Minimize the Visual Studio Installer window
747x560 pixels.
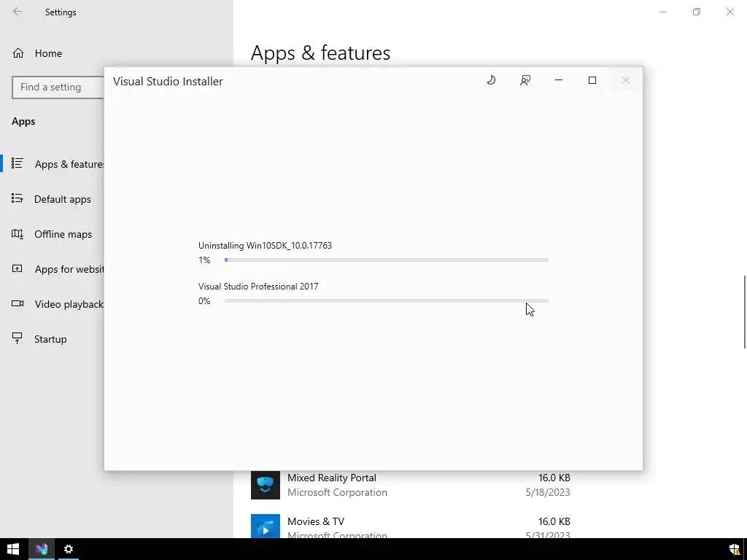click(559, 80)
